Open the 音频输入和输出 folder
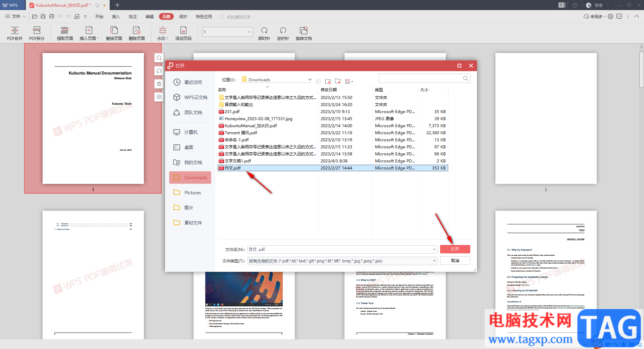Image resolution: width=644 pixels, height=349 pixels. (x=333, y=104)
